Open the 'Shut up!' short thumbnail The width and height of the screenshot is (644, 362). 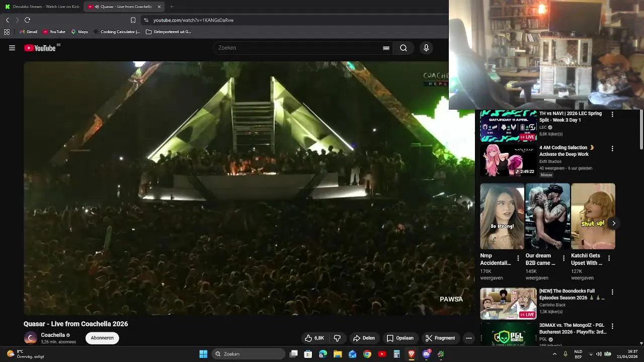(593, 216)
